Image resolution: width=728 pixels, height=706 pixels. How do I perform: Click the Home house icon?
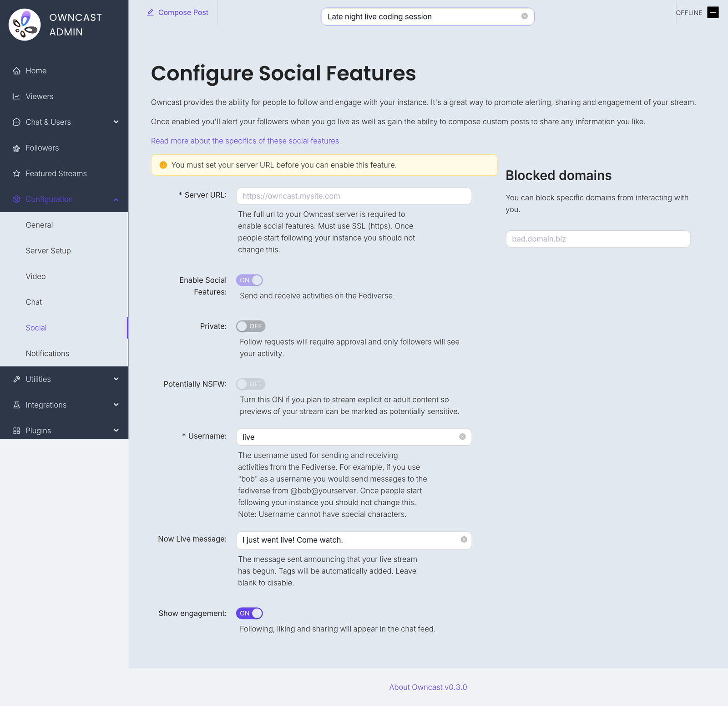pyautogui.click(x=17, y=71)
